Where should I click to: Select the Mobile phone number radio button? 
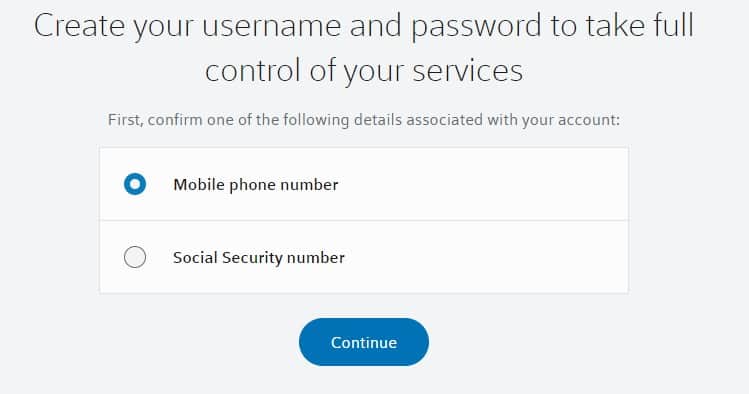click(x=135, y=184)
